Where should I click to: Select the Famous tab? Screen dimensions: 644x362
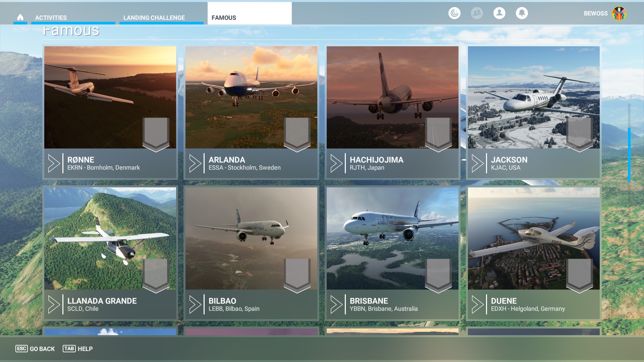250,13
